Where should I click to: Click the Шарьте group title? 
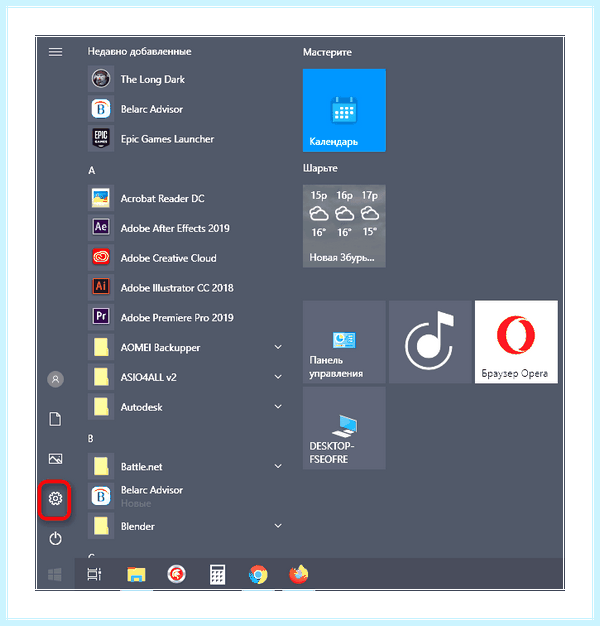[320, 168]
